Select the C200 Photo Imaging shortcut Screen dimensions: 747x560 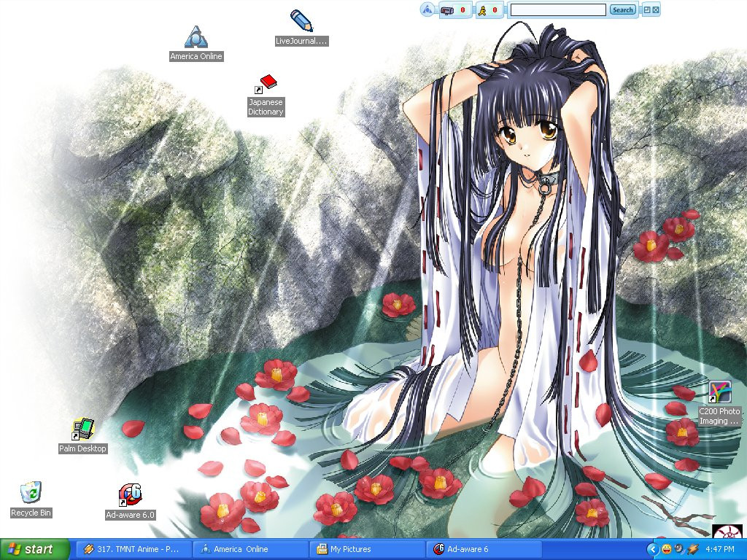(719, 392)
